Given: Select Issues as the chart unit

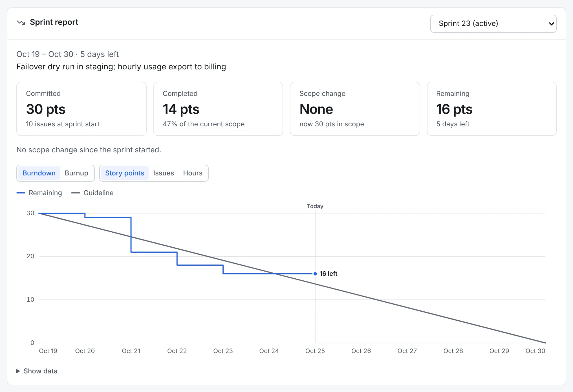Looking at the screenshot, I should (x=164, y=173).
